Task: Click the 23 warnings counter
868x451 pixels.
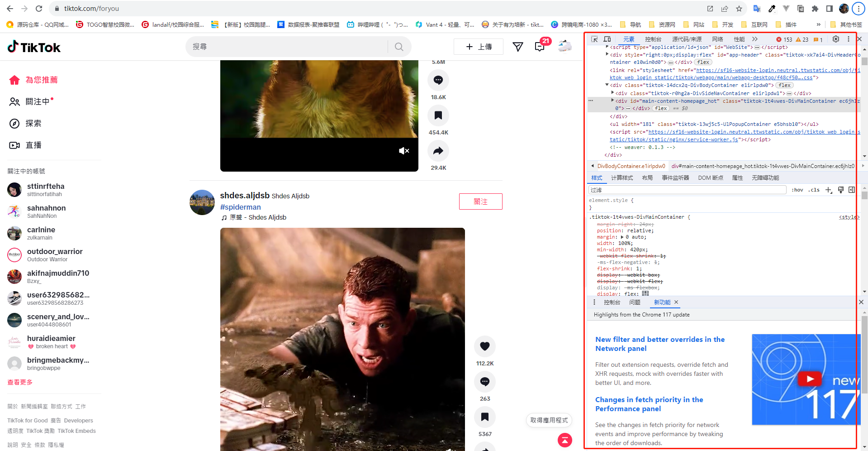Action: click(x=802, y=39)
